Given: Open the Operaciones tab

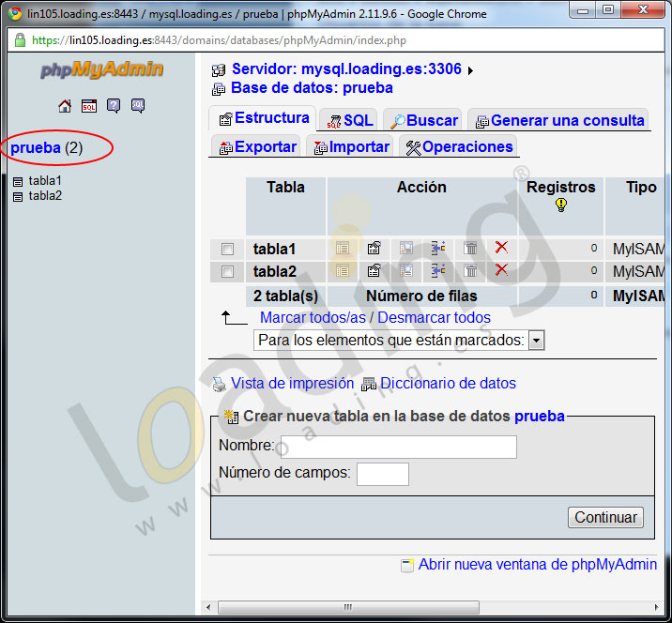Looking at the screenshot, I should click(x=458, y=147).
